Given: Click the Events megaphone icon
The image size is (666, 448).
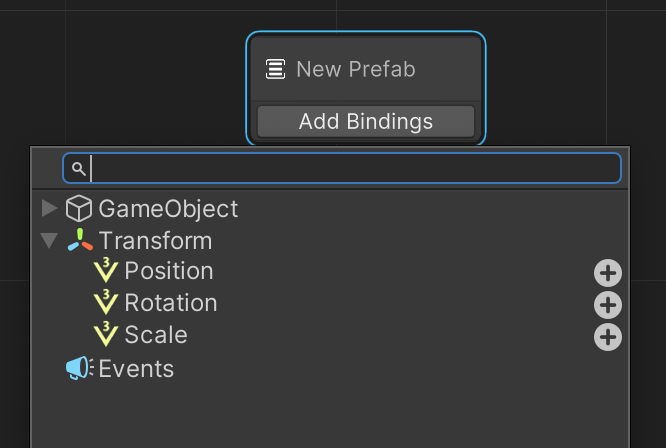Looking at the screenshot, I should (79, 368).
